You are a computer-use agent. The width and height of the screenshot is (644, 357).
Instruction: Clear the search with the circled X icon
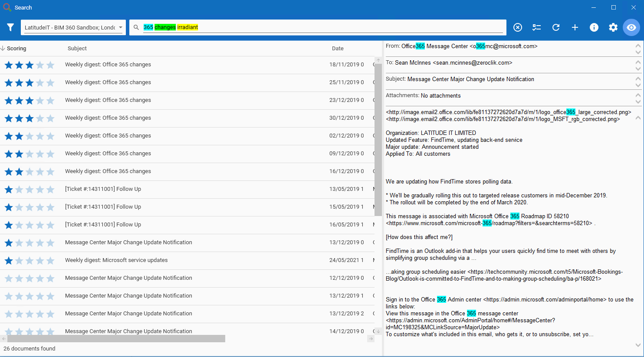pos(518,27)
